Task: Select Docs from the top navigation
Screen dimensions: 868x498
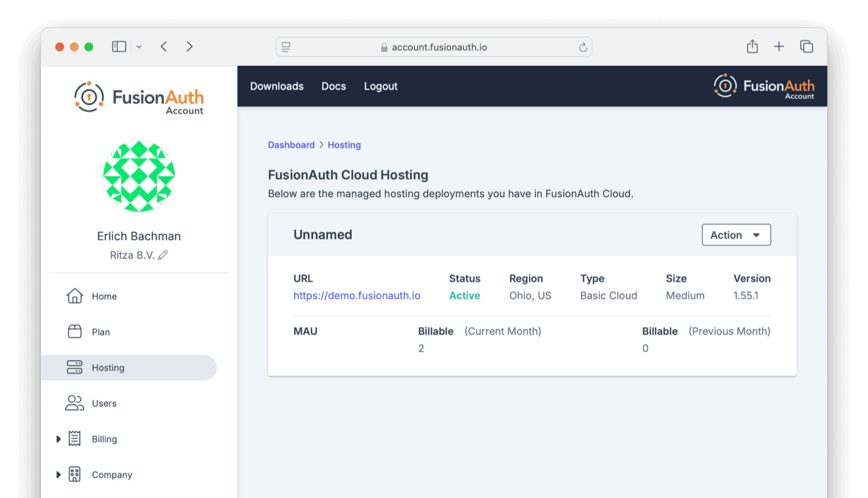Action: coord(333,86)
